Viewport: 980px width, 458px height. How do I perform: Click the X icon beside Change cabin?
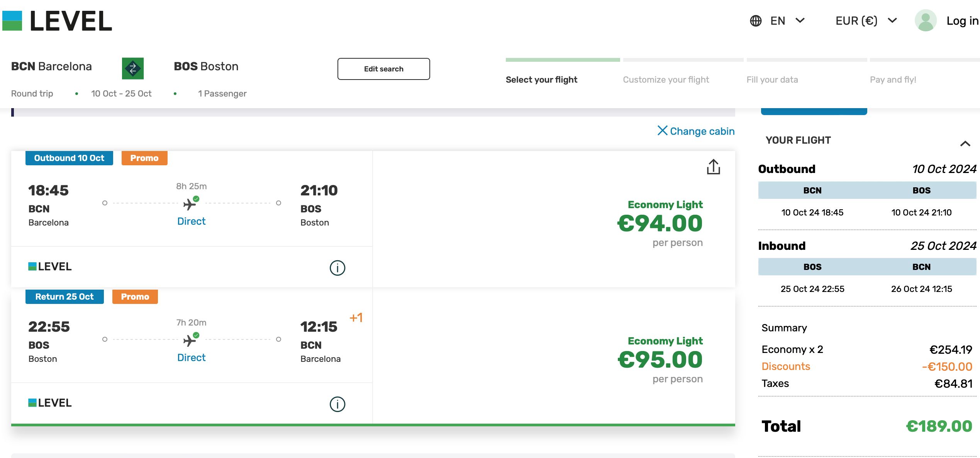[x=662, y=131]
